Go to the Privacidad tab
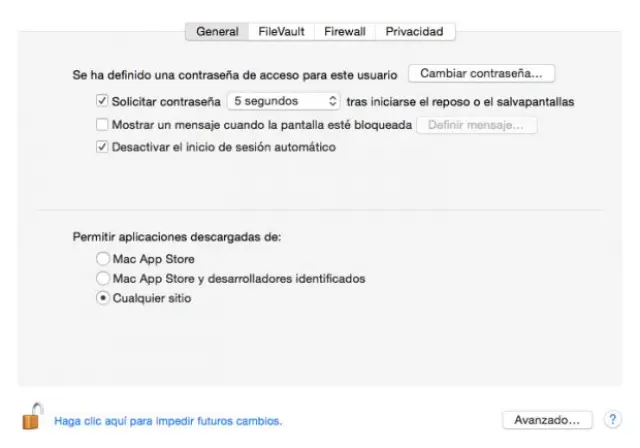The width and height of the screenshot is (640, 448). point(414,31)
